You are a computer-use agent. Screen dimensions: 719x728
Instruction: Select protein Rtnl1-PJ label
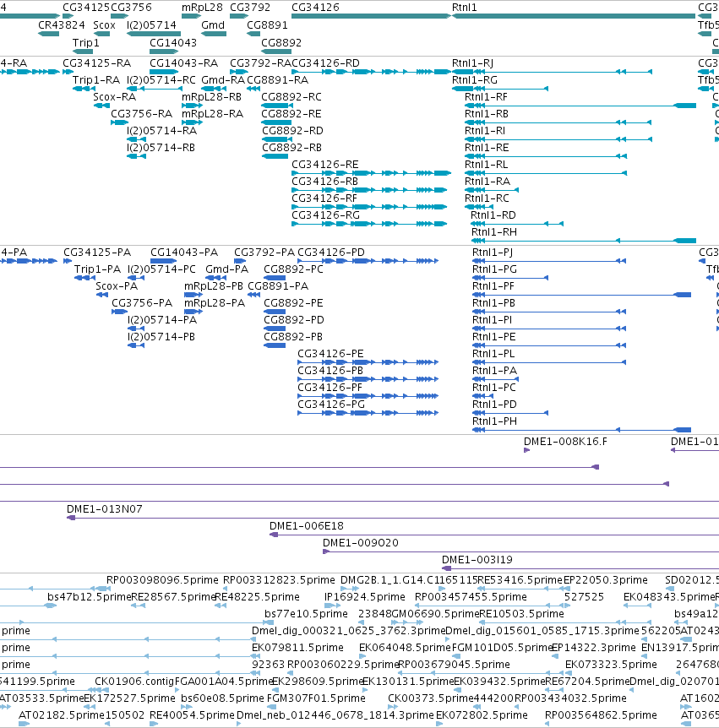[493, 253]
